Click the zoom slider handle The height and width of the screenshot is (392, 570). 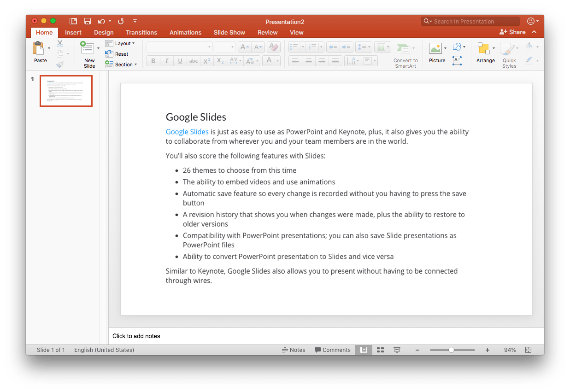tap(452, 350)
